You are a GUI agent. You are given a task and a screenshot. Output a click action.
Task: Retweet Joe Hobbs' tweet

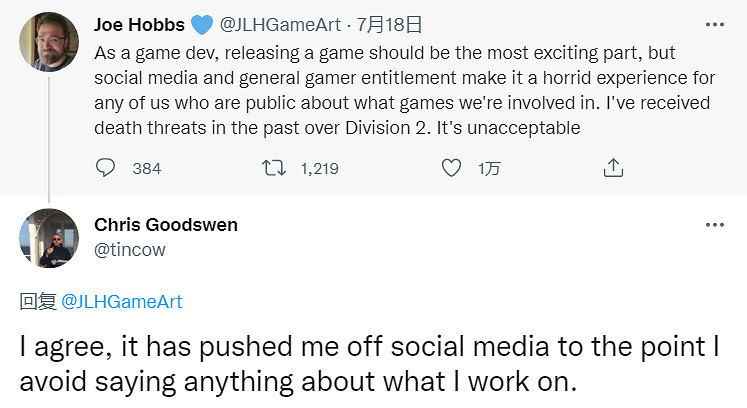[x=274, y=168]
